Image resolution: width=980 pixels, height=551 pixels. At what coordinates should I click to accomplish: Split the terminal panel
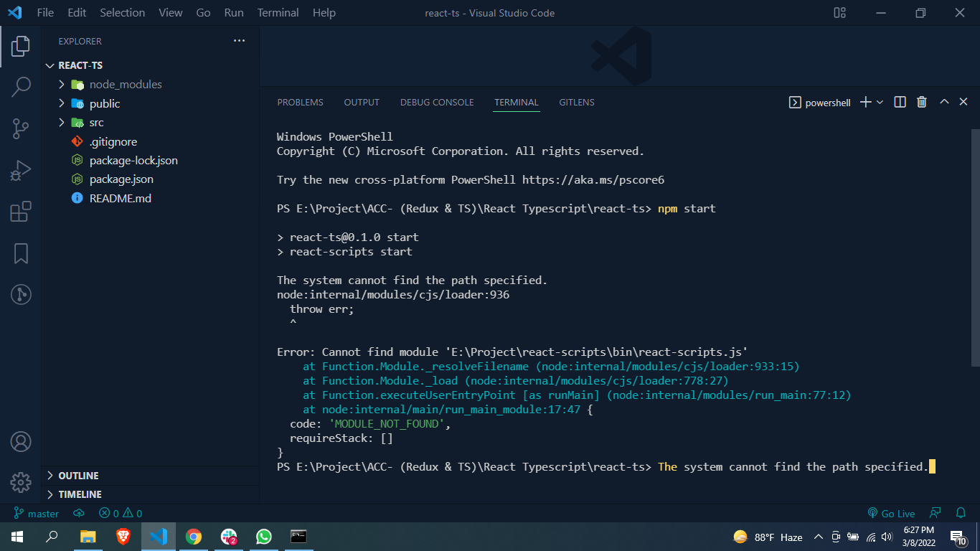pos(900,103)
